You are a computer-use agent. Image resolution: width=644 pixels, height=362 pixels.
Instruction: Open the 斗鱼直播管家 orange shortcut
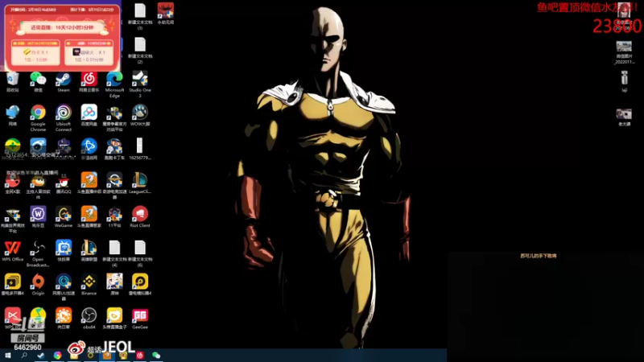pyautogui.click(x=89, y=217)
